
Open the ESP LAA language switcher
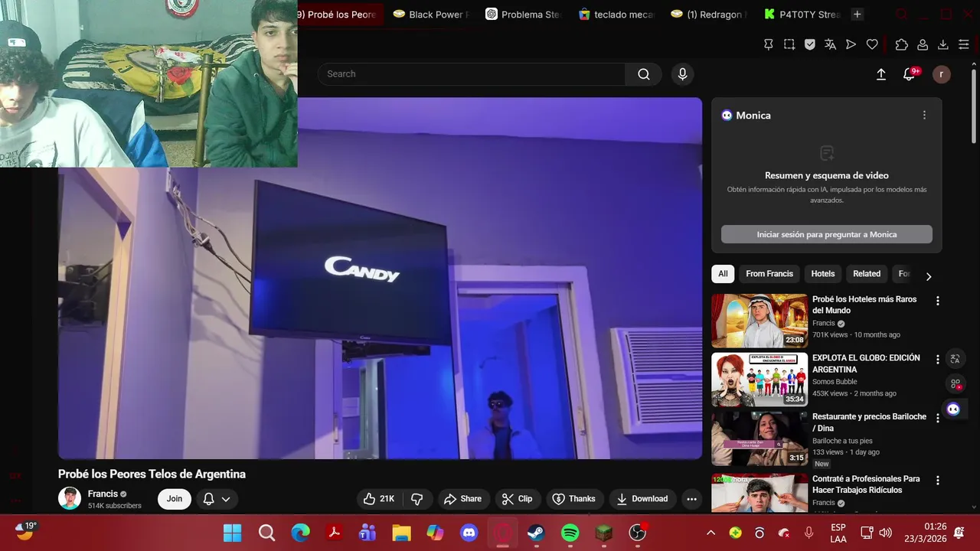pyautogui.click(x=838, y=533)
